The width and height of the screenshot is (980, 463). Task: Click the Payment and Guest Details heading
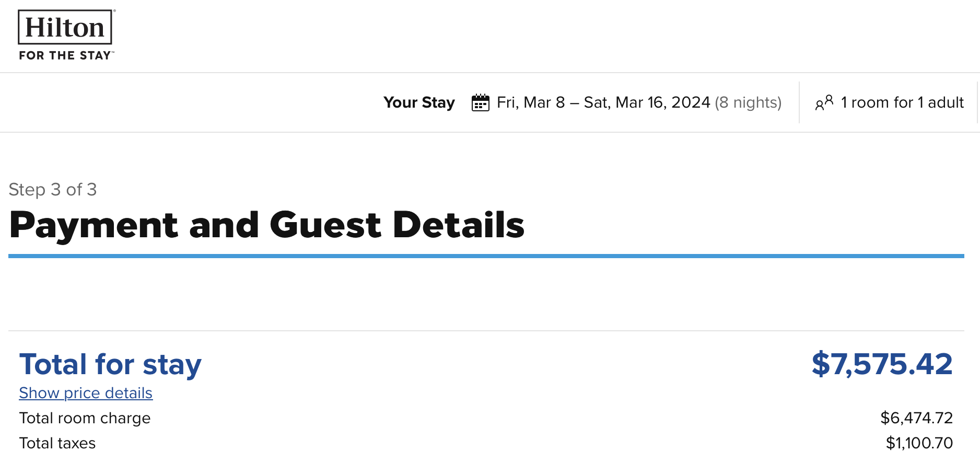[x=267, y=225]
